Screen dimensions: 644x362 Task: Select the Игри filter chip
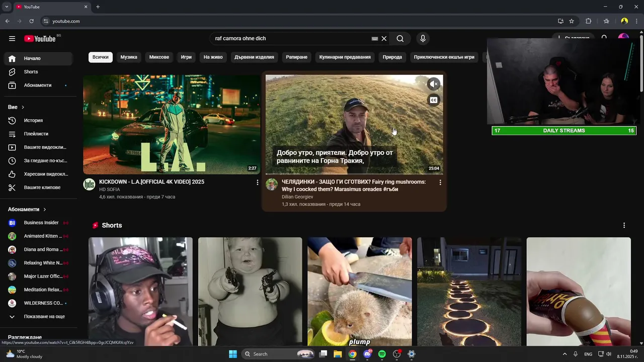[x=186, y=57]
